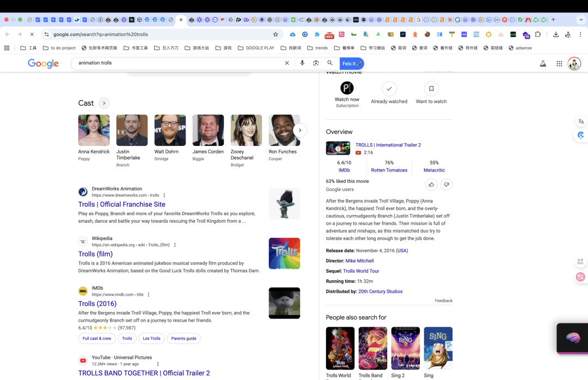Open options for Wikipedia result
Screen dimensions: 588x380
pyautogui.click(x=175, y=245)
